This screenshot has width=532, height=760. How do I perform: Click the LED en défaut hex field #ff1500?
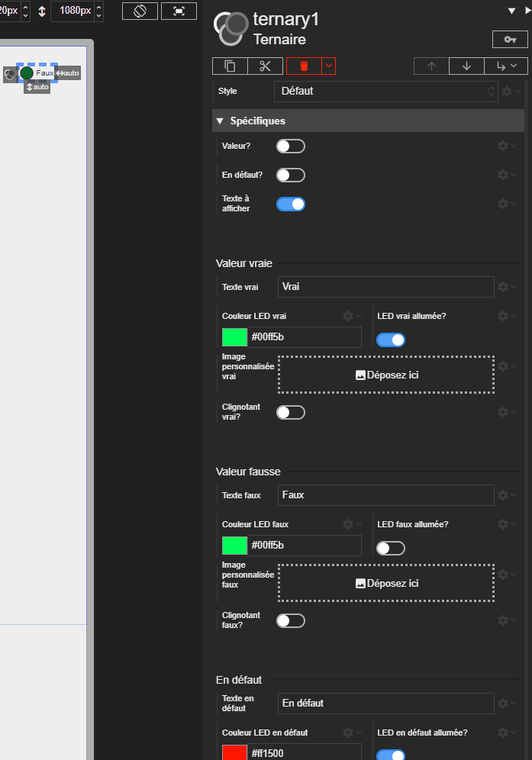click(305, 752)
